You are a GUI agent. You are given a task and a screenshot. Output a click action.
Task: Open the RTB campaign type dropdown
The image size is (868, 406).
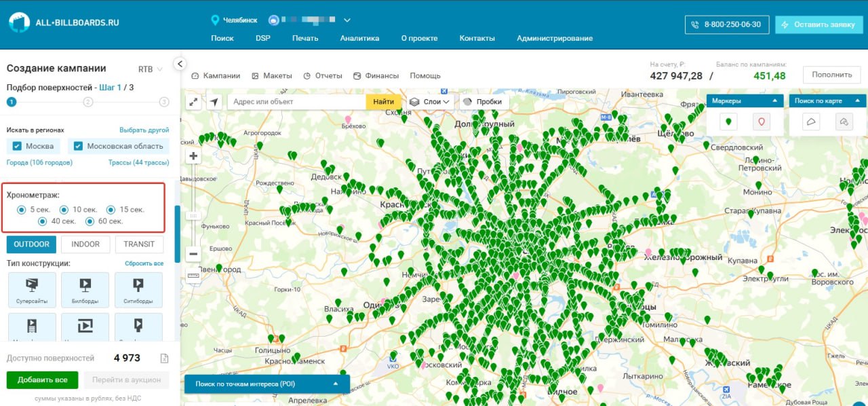point(151,69)
